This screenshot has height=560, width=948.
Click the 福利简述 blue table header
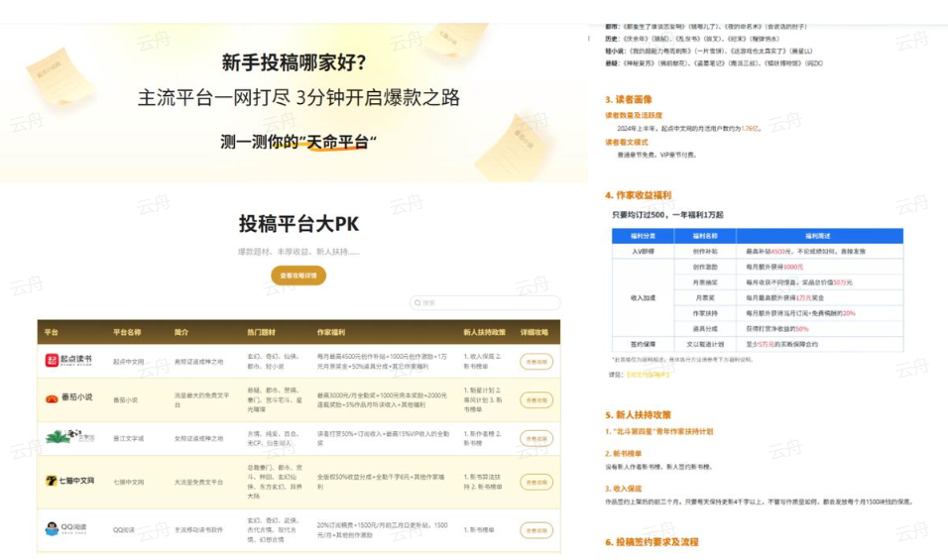[x=819, y=236]
